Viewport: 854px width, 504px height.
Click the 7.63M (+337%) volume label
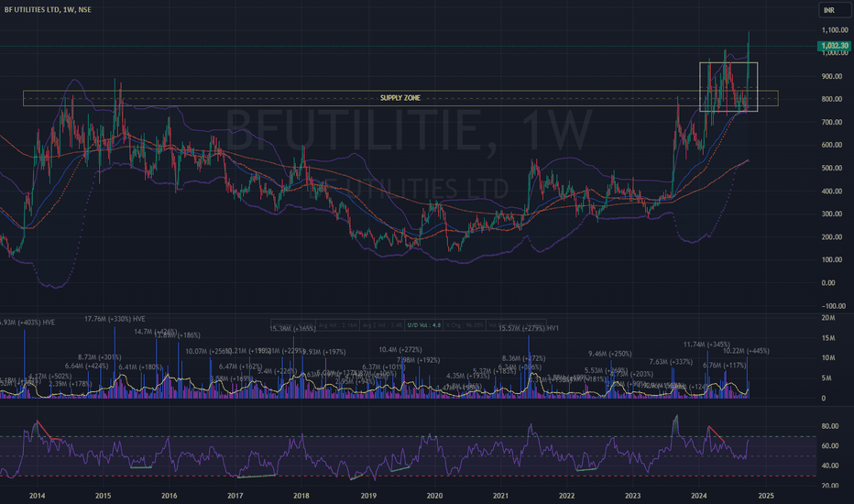(671, 362)
